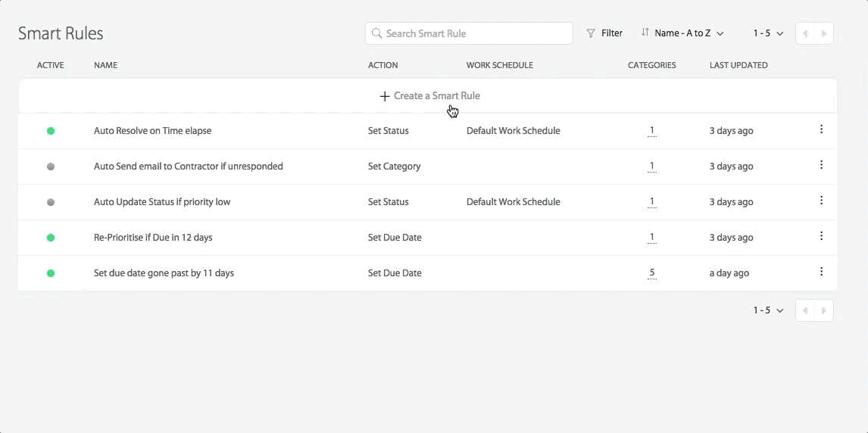
Task: Click 'a day ago' last updated value
Action: click(x=729, y=273)
